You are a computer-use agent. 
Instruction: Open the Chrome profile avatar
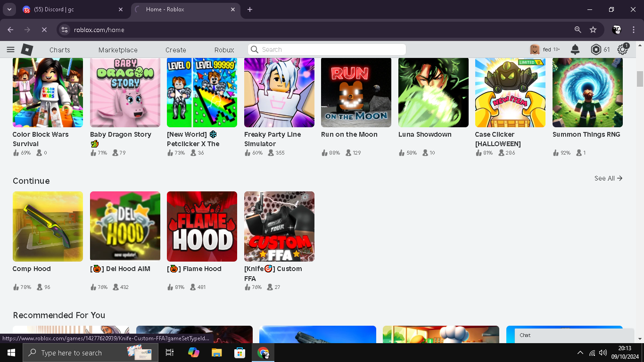point(617,30)
